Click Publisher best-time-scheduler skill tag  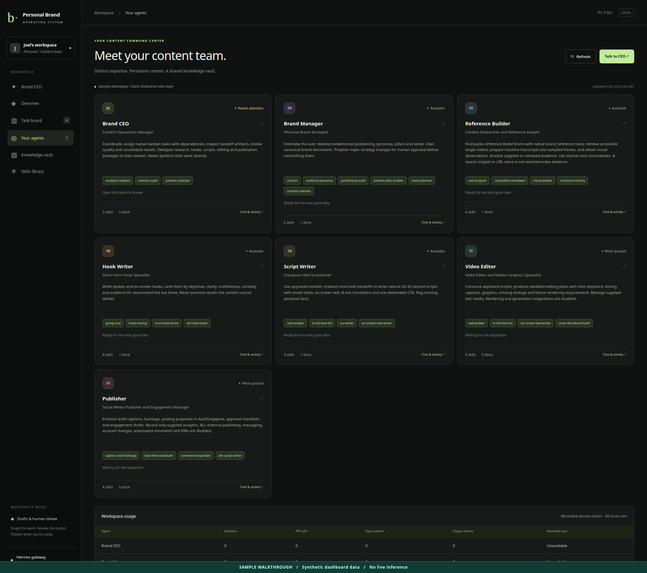coord(159,456)
